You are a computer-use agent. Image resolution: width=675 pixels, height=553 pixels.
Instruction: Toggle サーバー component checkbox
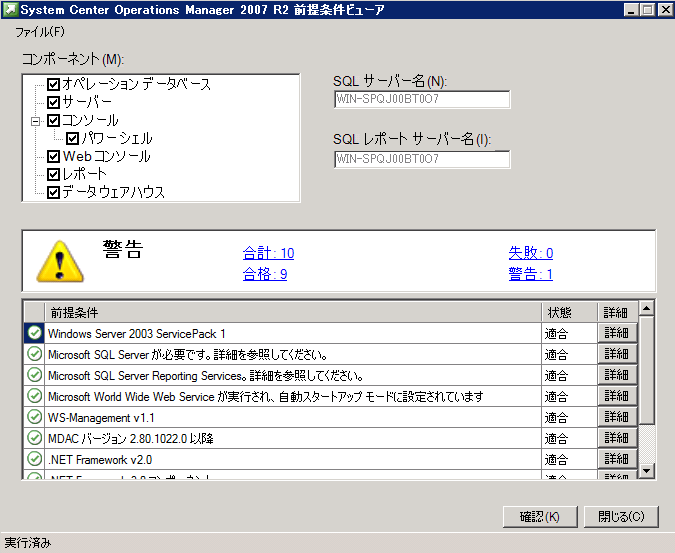[53, 102]
